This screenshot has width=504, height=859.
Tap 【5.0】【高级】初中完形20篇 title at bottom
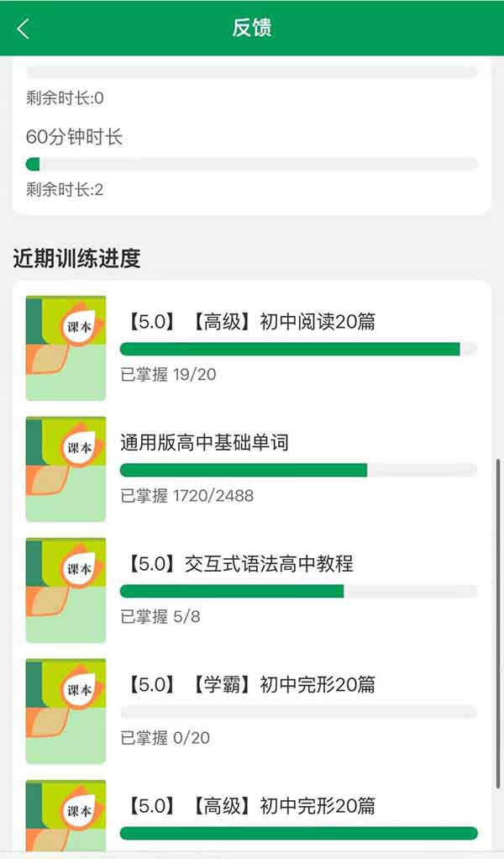click(251, 806)
